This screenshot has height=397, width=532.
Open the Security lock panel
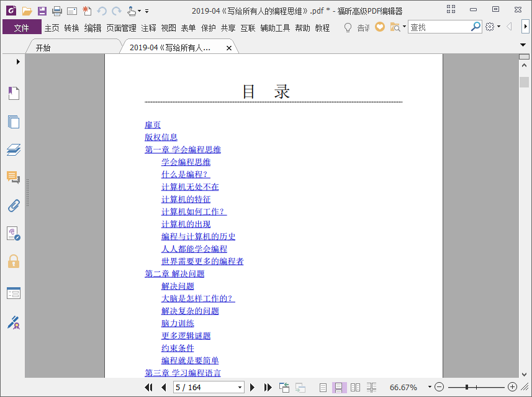[14, 261]
